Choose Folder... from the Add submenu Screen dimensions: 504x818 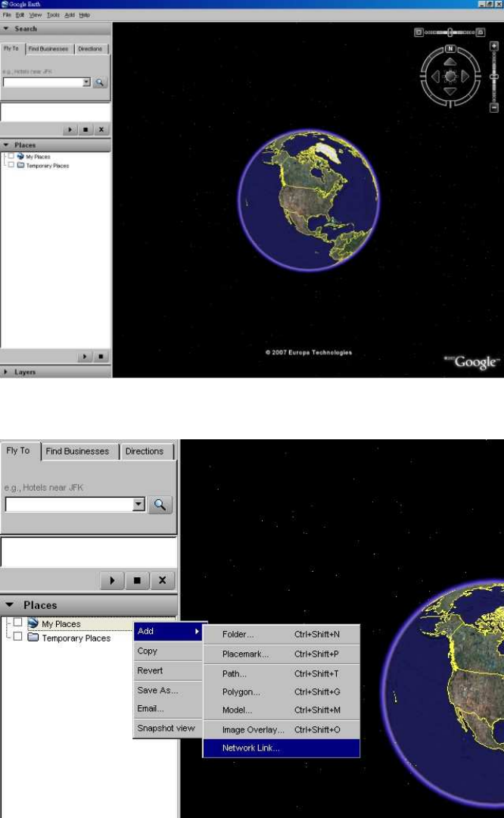[x=282, y=635]
